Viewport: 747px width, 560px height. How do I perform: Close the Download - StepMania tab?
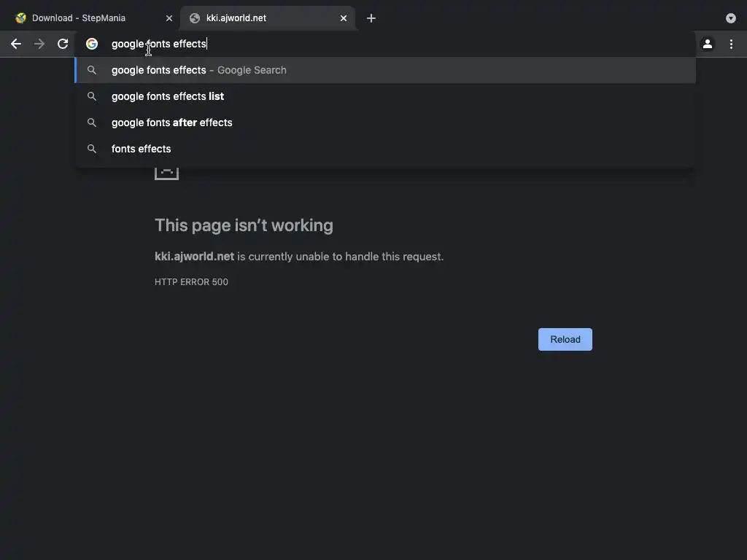[169, 18]
